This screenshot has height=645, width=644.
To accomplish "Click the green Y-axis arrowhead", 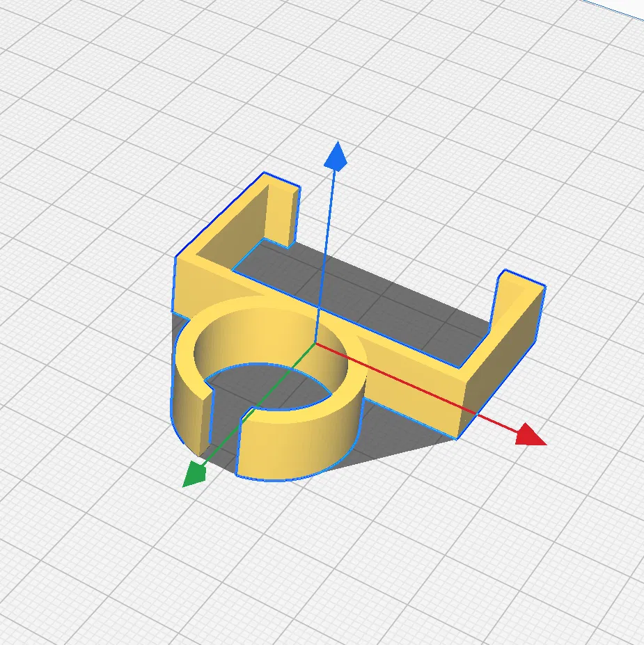I will [194, 475].
